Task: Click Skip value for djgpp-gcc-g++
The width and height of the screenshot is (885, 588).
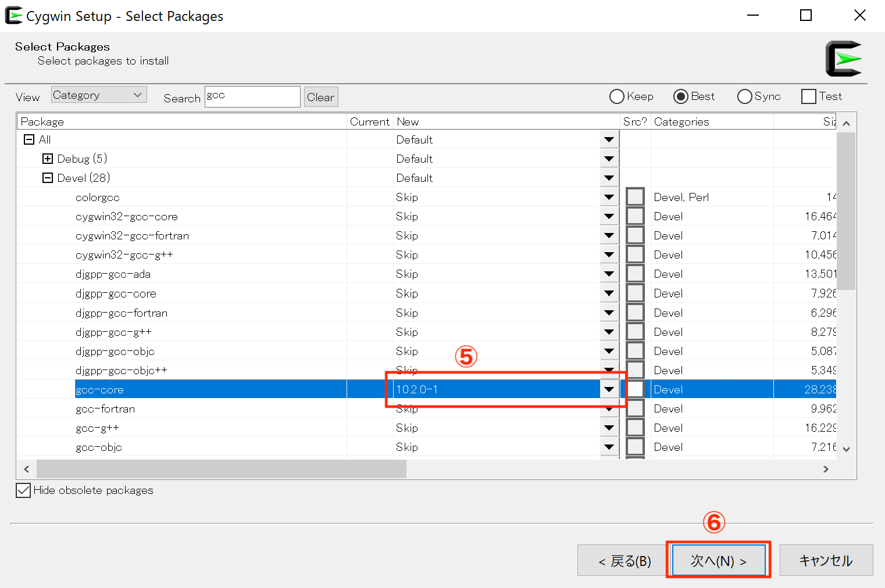Action: click(407, 332)
